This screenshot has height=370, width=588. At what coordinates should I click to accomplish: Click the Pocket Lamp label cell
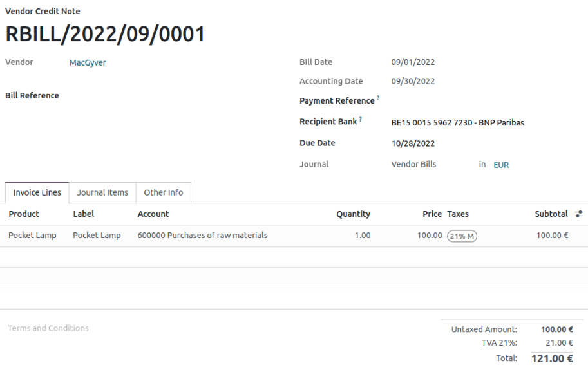tap(97, 236)
